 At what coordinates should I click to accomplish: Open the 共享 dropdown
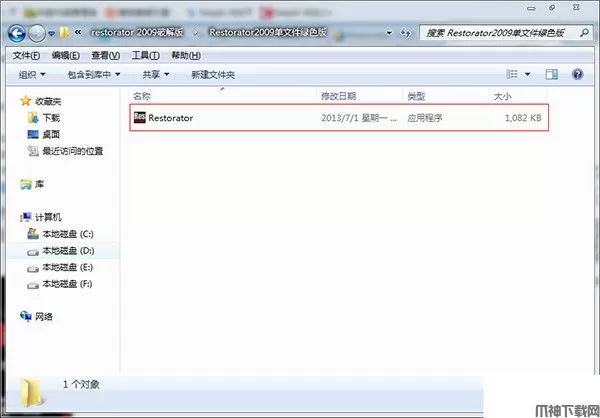pos(155,75)
